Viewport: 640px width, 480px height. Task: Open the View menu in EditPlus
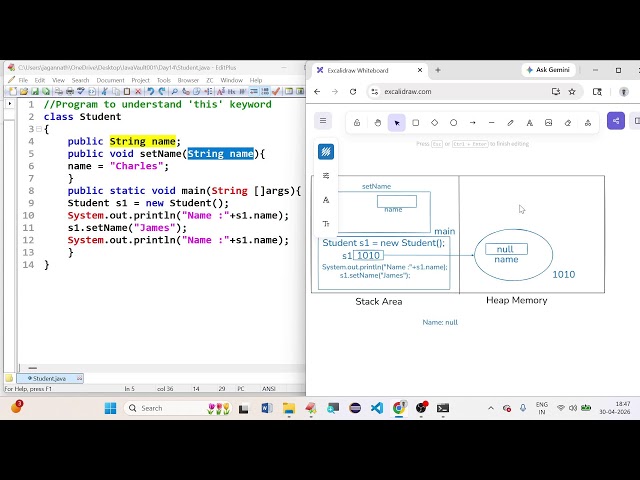click(x=58, y=80)
